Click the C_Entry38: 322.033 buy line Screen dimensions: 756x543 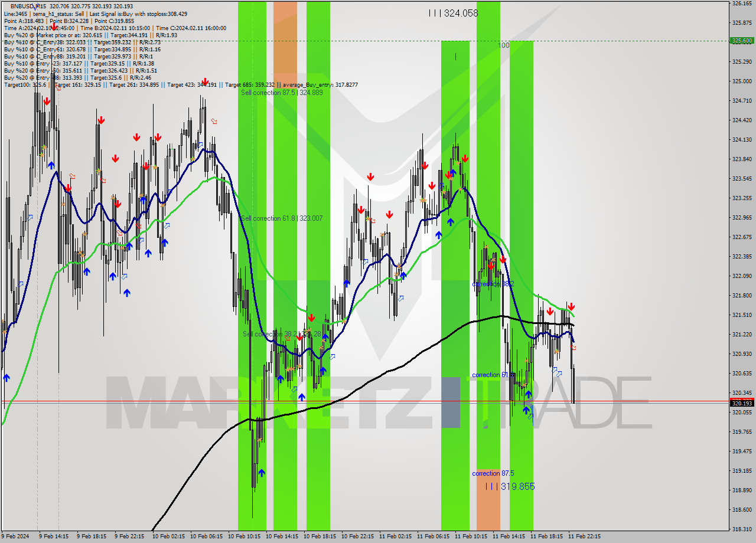(82, 42)
